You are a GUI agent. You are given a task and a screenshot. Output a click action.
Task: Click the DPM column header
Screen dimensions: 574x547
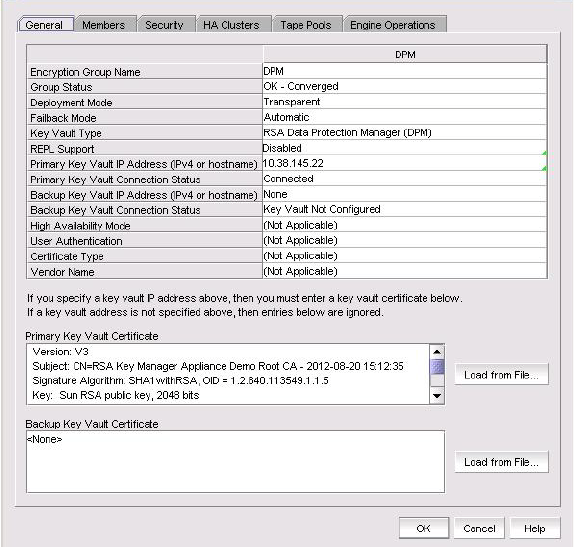[x=405, y=54]
